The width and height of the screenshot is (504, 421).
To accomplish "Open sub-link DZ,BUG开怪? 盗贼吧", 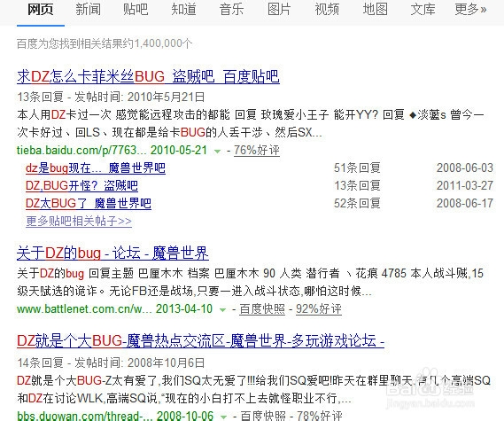I will (x=81, y=185).
